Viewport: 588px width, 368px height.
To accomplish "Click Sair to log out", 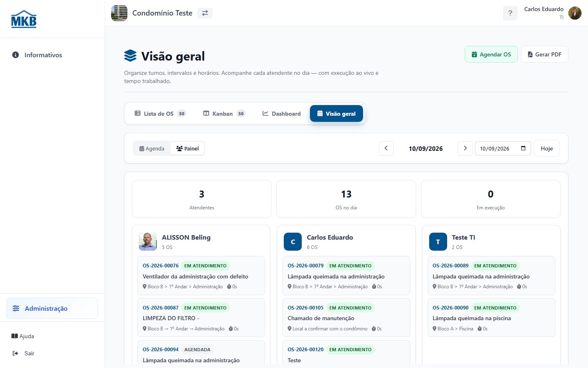I will coord(24,353).
